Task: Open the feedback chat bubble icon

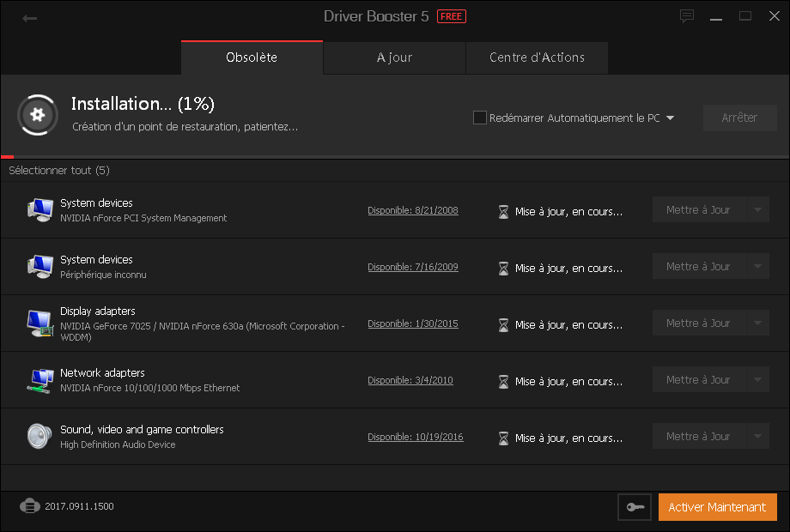Action: 687,16
